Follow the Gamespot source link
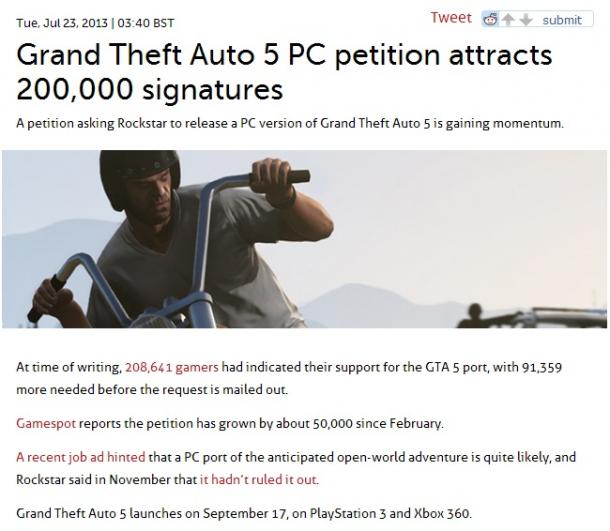 (x=46, y=423)
